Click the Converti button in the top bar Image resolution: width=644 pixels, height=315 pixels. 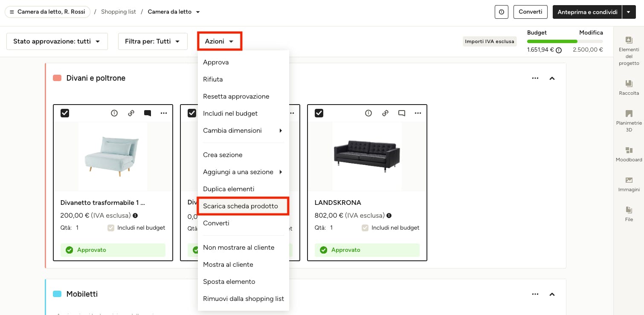point(531,12)
